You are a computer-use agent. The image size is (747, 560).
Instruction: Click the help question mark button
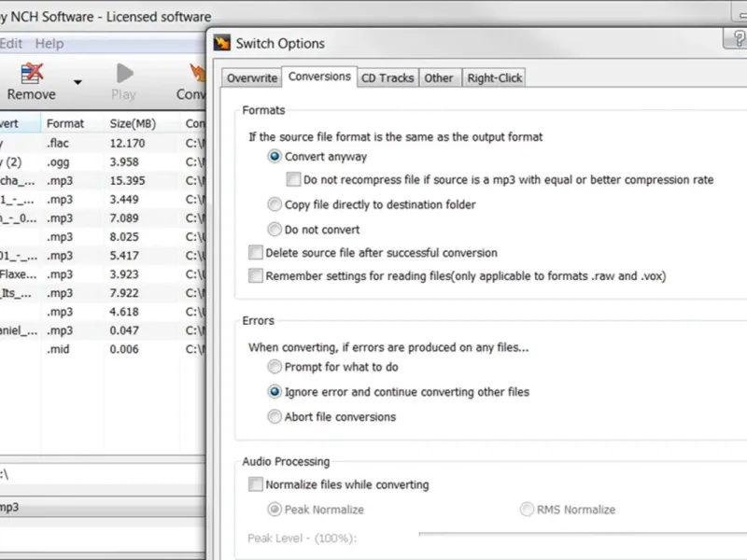(736, 38)
